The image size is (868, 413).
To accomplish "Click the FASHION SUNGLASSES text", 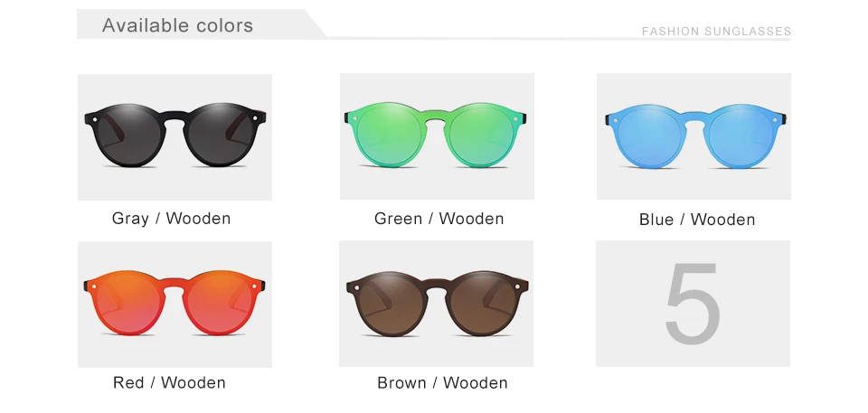I will (x=716, y=32).
